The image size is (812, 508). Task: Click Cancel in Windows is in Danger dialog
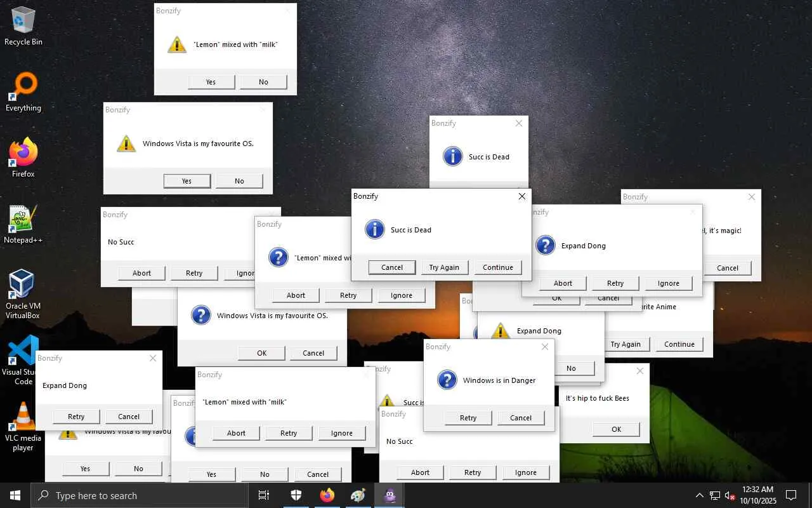pos(521,418)
